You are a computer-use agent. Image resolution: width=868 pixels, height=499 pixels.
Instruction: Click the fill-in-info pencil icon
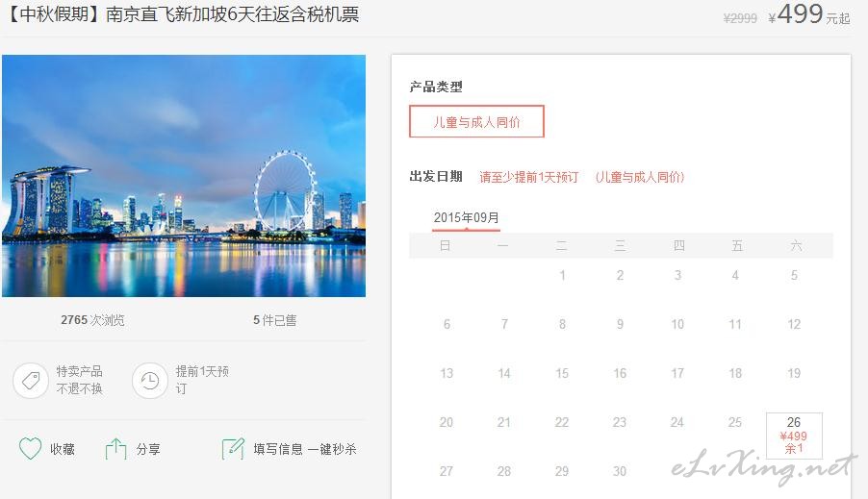coord(233,448)
